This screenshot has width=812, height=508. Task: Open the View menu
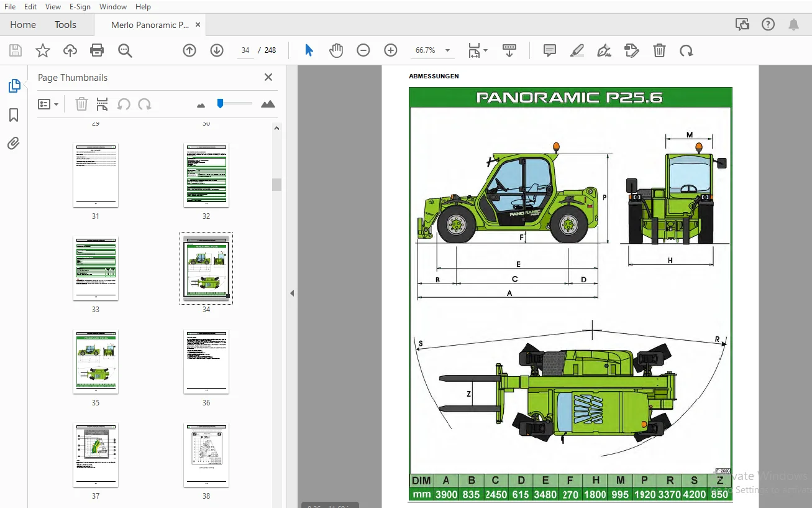point(53,6)
